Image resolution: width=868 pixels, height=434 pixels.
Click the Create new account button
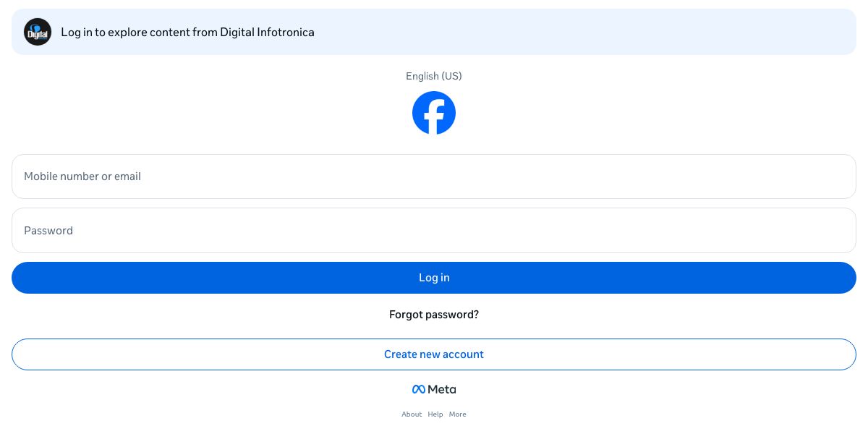(x=434, y=354)
